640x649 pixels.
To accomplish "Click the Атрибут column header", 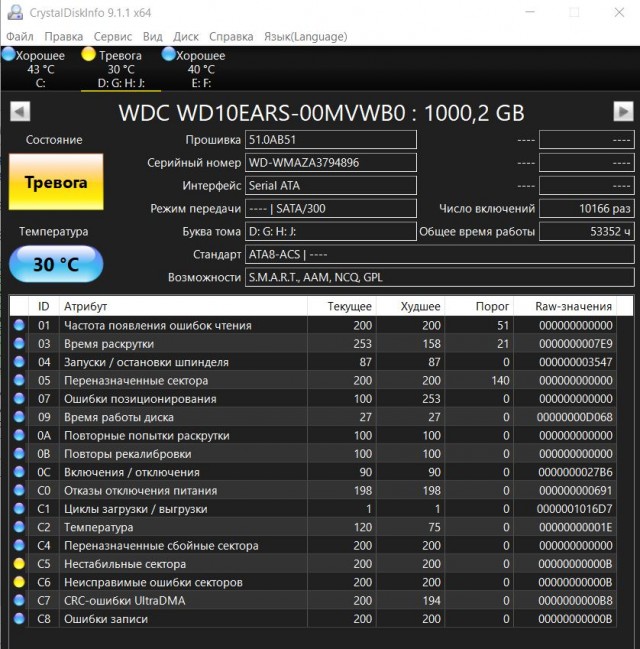I will [183, 306].
